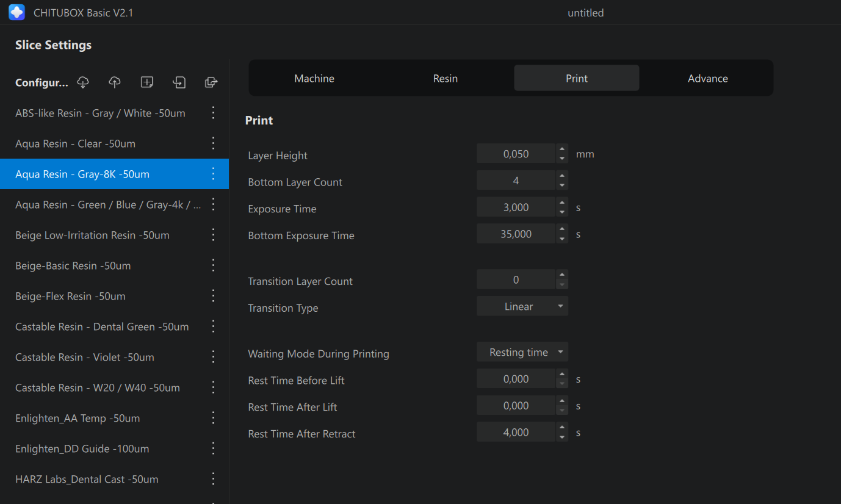Increase Rest Time Before Lift
841x504 pixels.
coord(562,375)
